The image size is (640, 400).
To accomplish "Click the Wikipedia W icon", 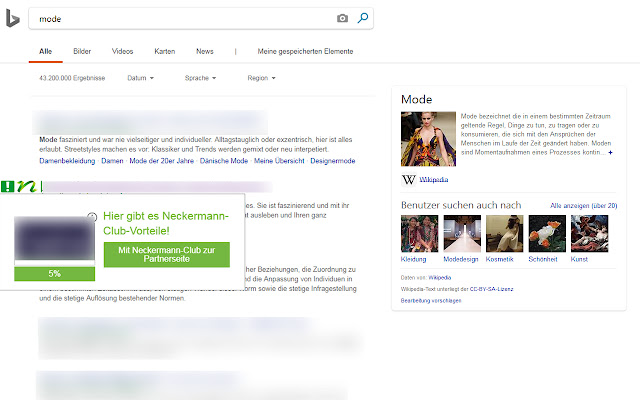I will click(409, 180).
